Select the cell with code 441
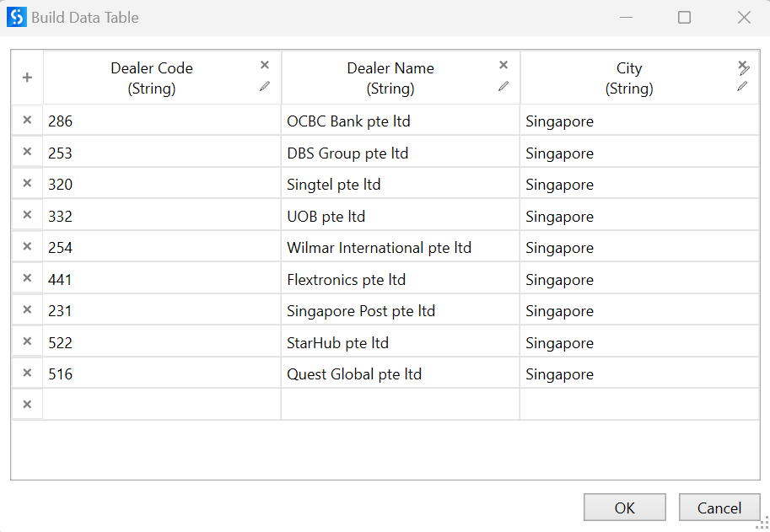This screenshot has width=770, height=532. click(x=162, y=279)
